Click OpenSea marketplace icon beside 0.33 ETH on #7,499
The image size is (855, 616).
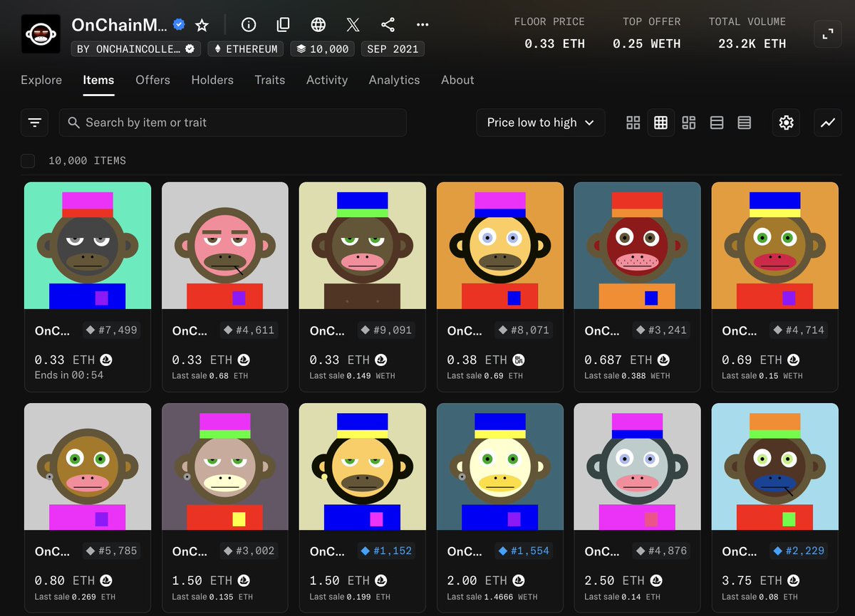(x=107, y=360)
